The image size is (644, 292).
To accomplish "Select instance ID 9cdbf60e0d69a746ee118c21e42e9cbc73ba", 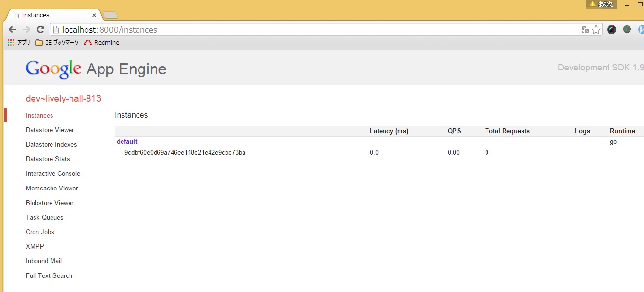I will pos(185,153).
